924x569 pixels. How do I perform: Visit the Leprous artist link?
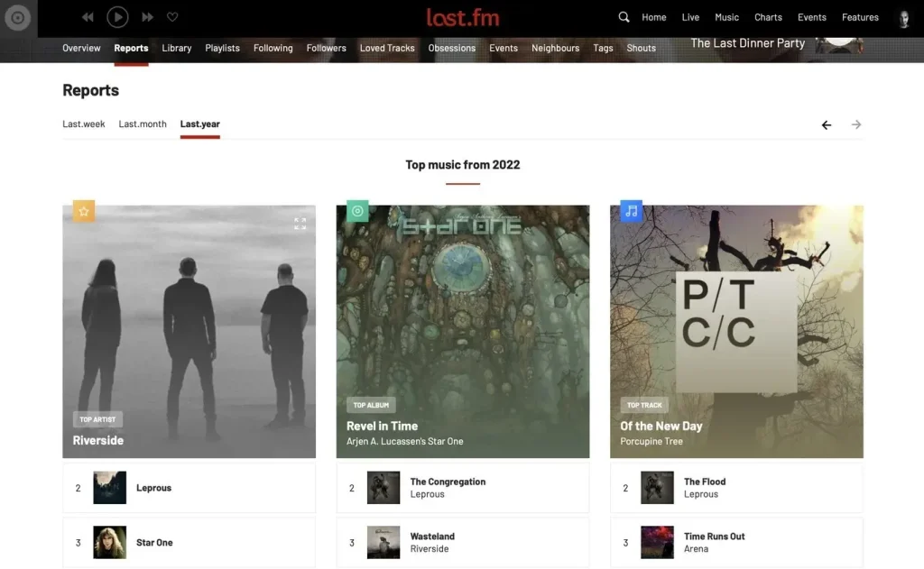[154, 488]
